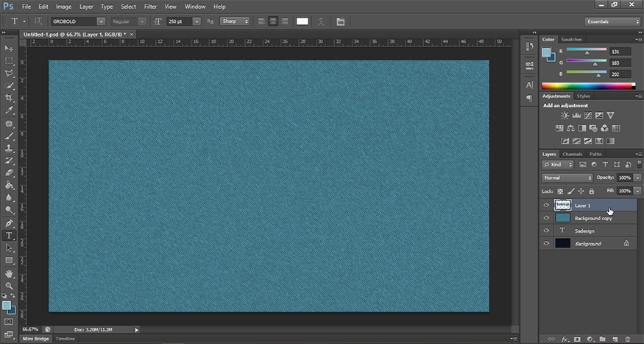Select the Path Selection tool

tap(9, 248)
